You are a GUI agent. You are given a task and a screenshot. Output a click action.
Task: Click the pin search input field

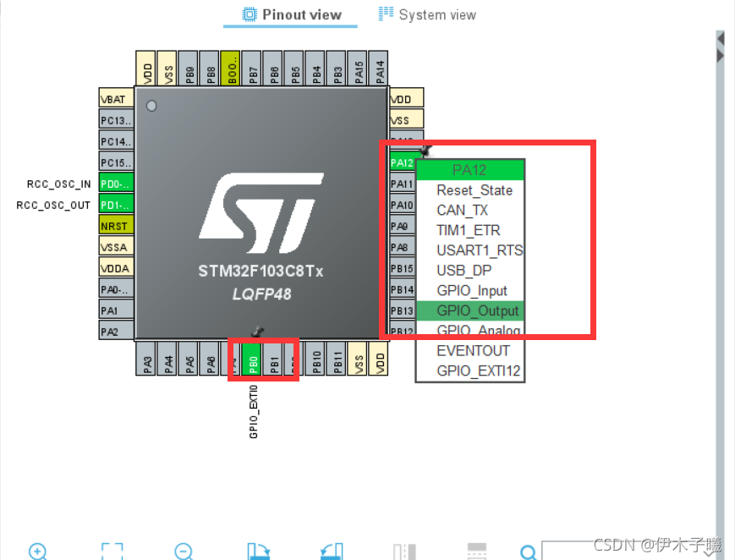pyautogui.click(x=628, y=551)
